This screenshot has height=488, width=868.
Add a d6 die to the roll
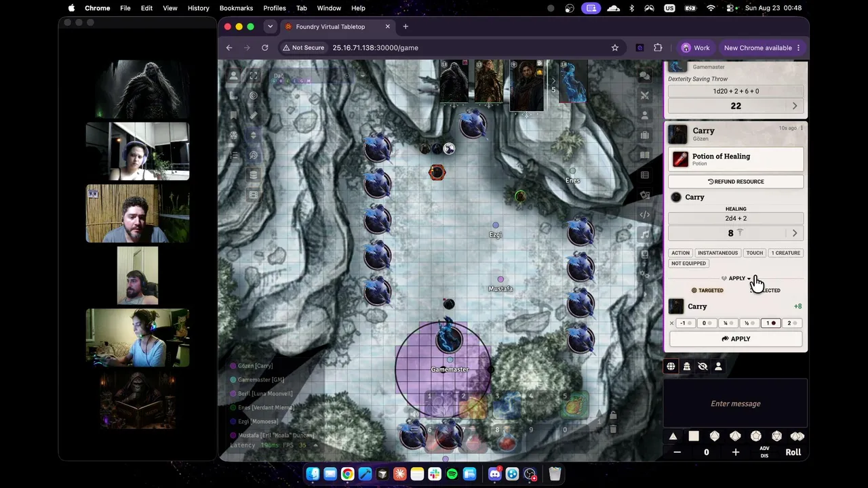pos(694,436)
